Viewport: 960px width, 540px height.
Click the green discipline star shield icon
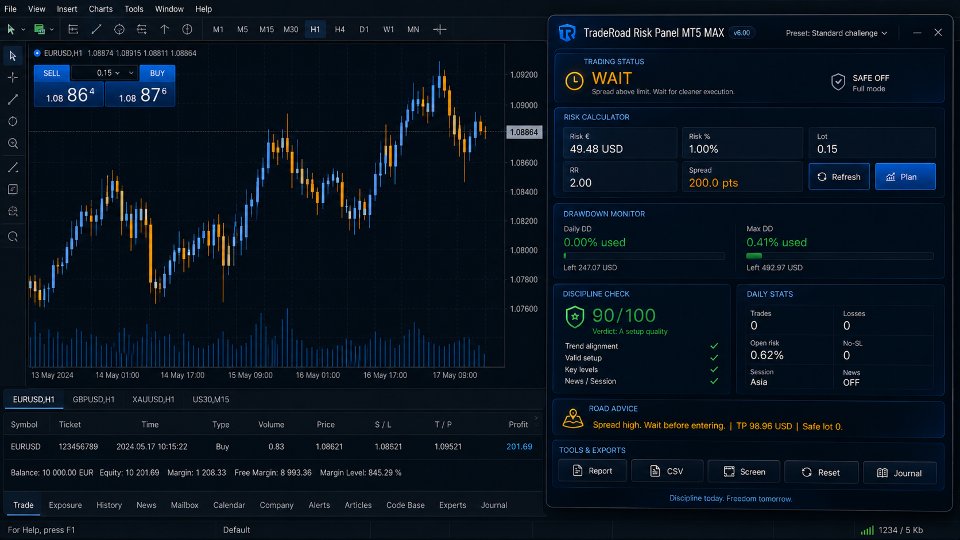574,317
